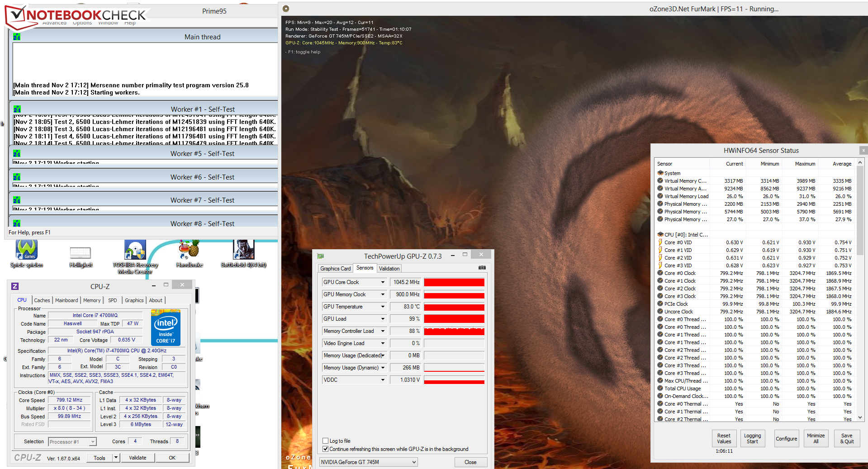Image resolution: width=868 pixels, height=469 pixels.
Task: Click the Main thread window icon in Prime95
Action: pos(17,37)
